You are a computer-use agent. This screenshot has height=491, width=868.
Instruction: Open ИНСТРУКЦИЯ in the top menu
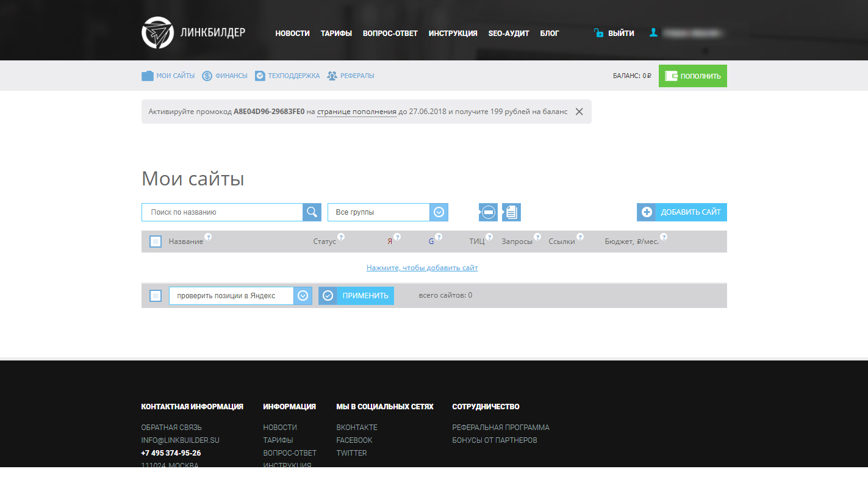pyautogui.click(x=453, y=34)
